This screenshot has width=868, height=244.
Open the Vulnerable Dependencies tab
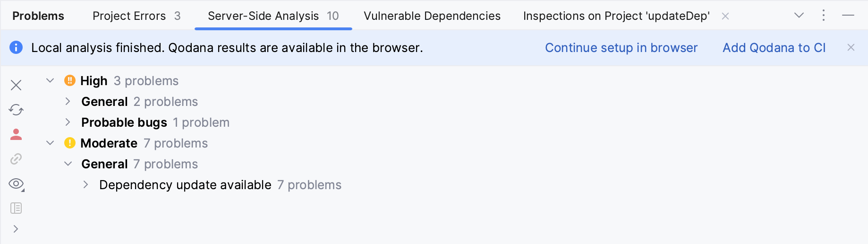click(432, 16)
